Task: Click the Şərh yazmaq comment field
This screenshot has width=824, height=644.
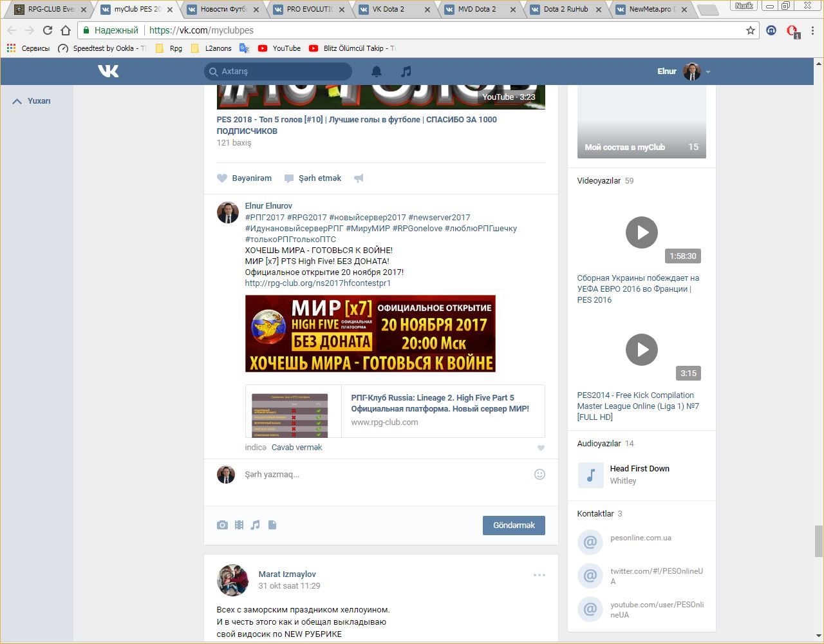Action: 384,475
